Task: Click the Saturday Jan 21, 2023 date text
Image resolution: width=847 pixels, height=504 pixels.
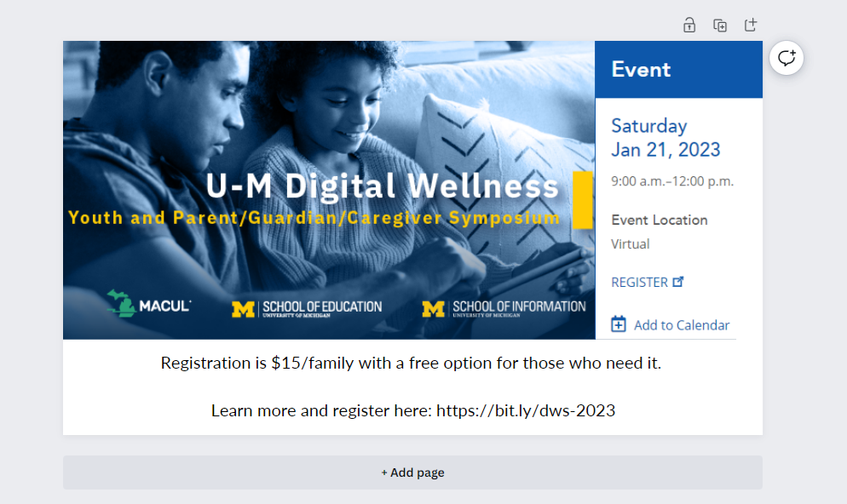Action: [665, 138]
